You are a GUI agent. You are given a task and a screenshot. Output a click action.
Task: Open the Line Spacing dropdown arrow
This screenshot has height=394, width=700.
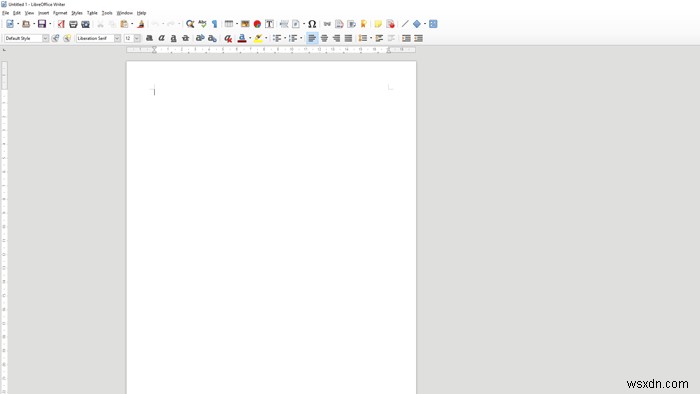coord(371,38)
